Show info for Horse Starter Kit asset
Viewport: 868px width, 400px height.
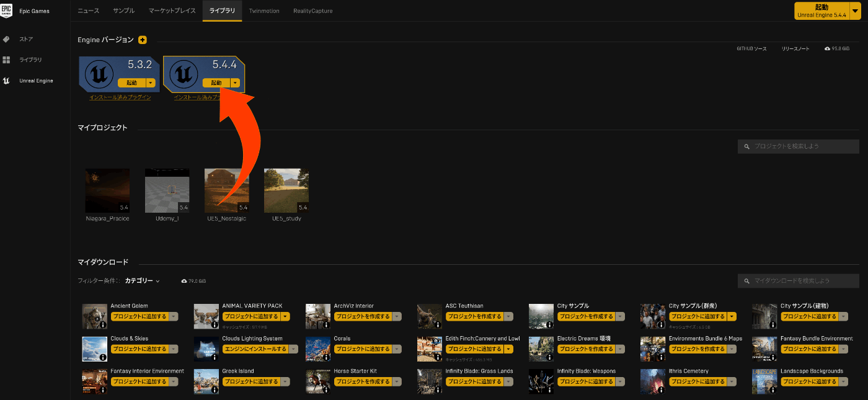pyautogui.click(x=326, y=390)
